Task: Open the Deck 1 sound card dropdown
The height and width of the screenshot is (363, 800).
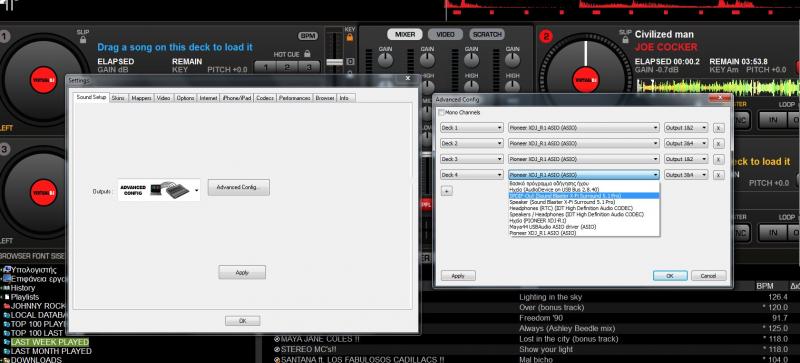Action: point(584,128)
